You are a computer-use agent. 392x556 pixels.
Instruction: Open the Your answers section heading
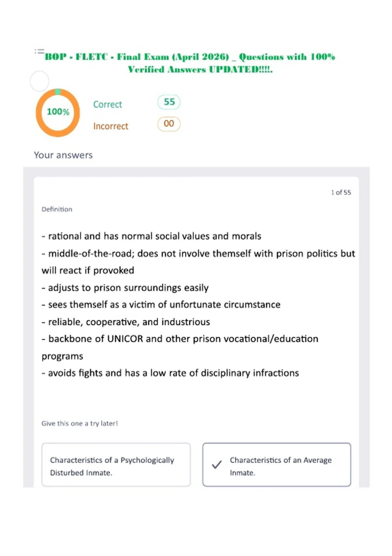click(63, 155)
